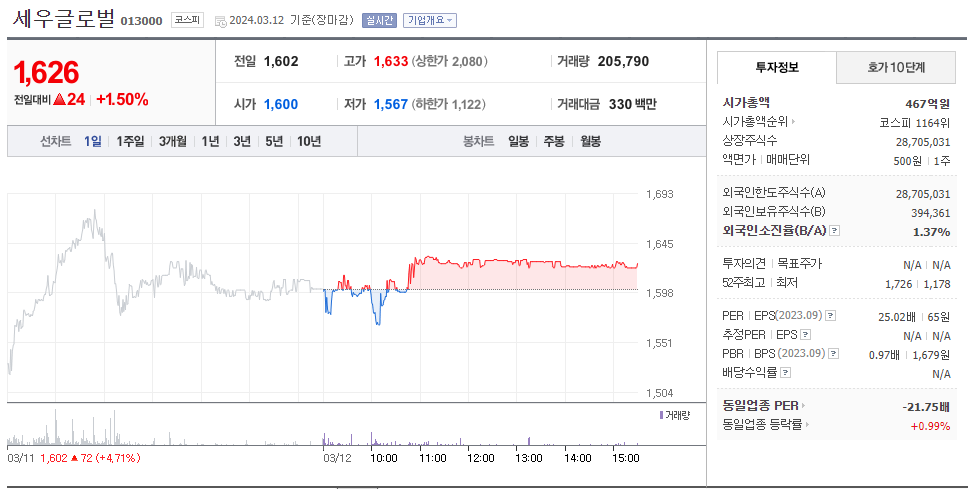
Task: Click the 52주최고 value 1,726
Action: 899,284
